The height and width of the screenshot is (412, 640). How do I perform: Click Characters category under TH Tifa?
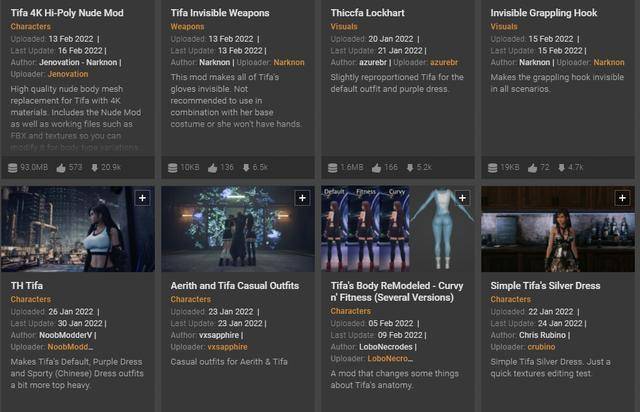pos(31,299)
